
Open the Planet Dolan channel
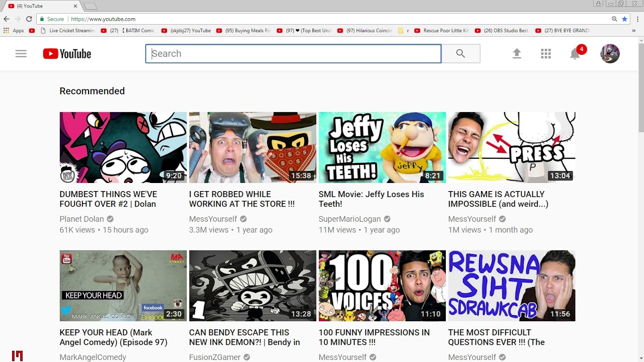[x=82, y=219]
